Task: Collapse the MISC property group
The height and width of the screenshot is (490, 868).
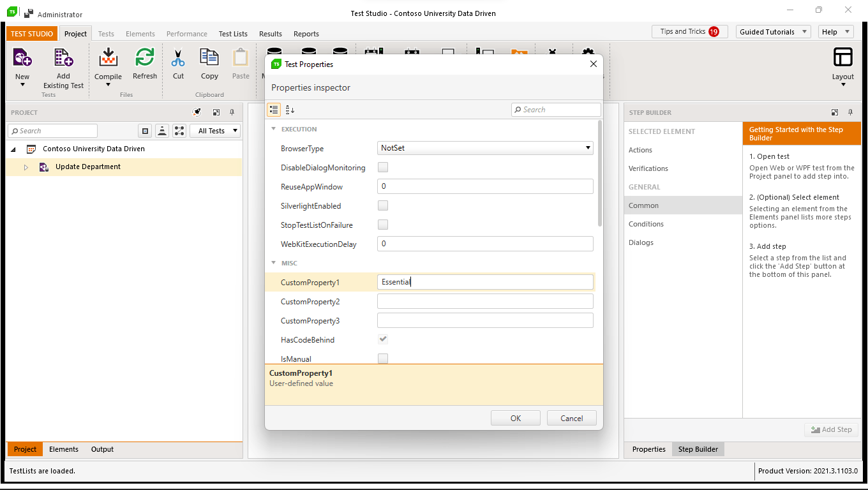Action: (x=274, y=263)
